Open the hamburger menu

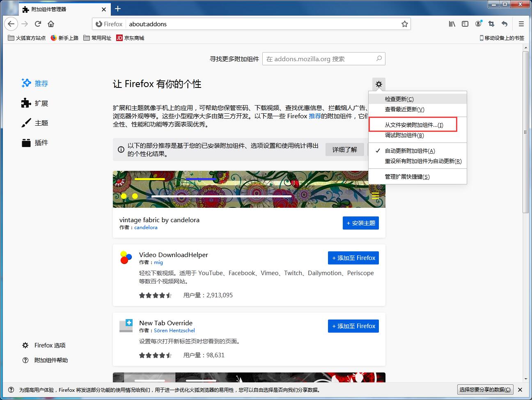click(521, 24)
